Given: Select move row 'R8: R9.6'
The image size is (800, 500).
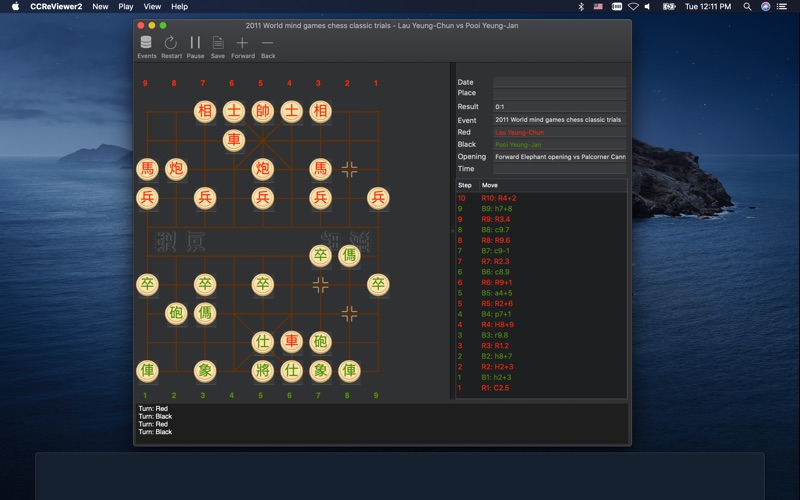Looking at the screenshot, I should tap(541, 240).
